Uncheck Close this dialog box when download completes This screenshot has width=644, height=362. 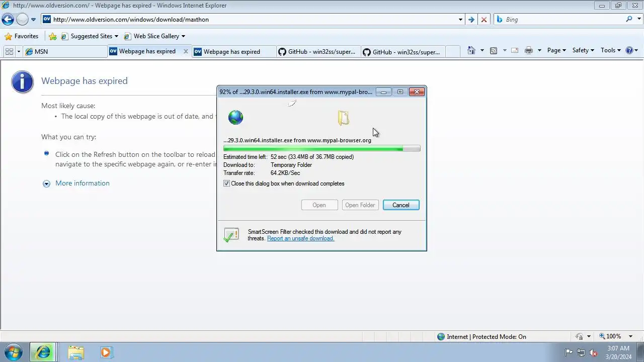226,184
